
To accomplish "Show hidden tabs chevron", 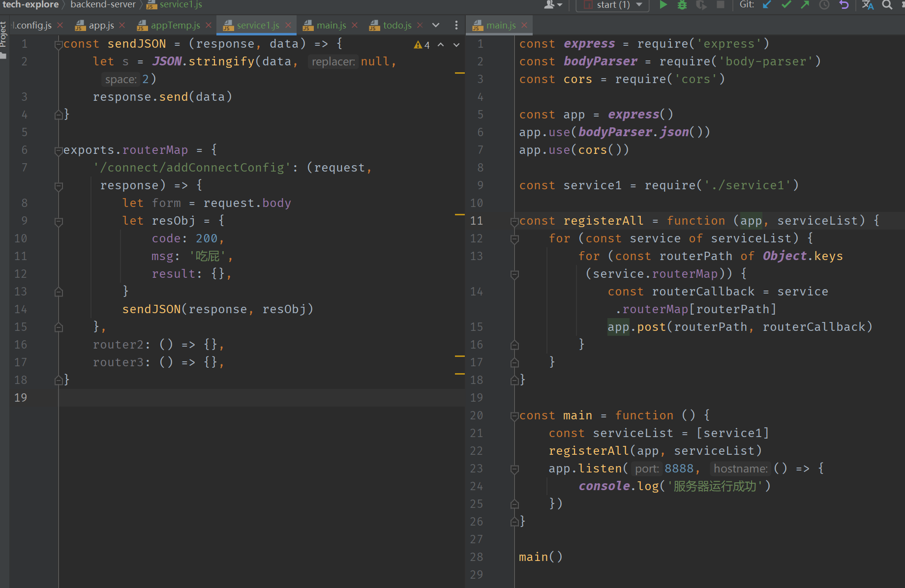I will pos(436,25).
